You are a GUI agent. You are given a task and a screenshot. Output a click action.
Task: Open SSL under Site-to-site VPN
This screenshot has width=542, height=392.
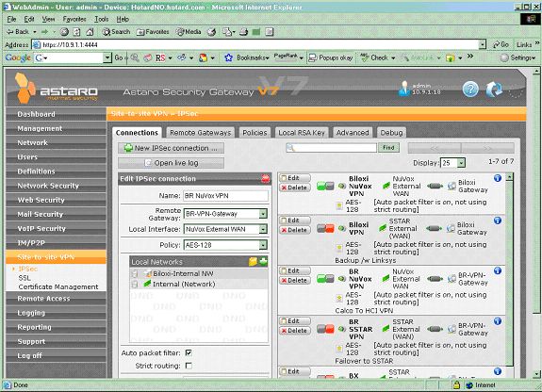[25, 278]
